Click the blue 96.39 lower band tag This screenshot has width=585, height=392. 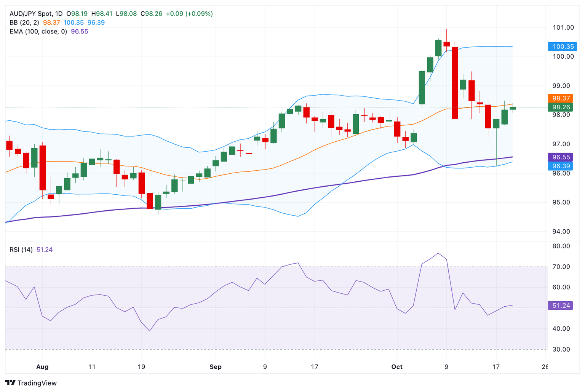pos(561,166)
